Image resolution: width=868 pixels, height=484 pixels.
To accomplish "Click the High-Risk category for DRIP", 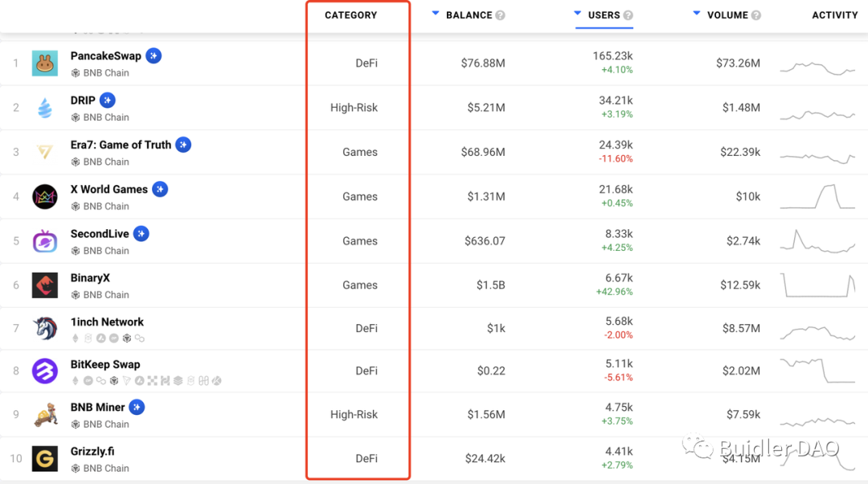I will pyautogui.click(x=354, y=108).
